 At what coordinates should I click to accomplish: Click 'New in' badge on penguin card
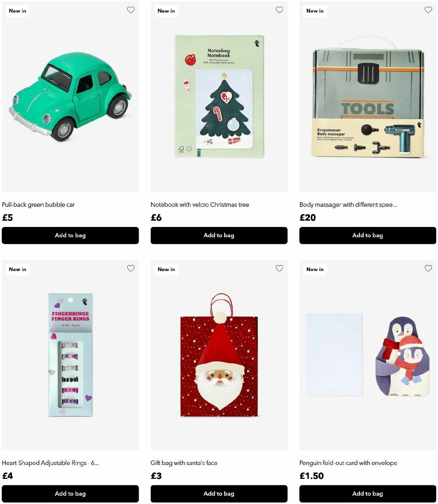[x=315, y=269]
